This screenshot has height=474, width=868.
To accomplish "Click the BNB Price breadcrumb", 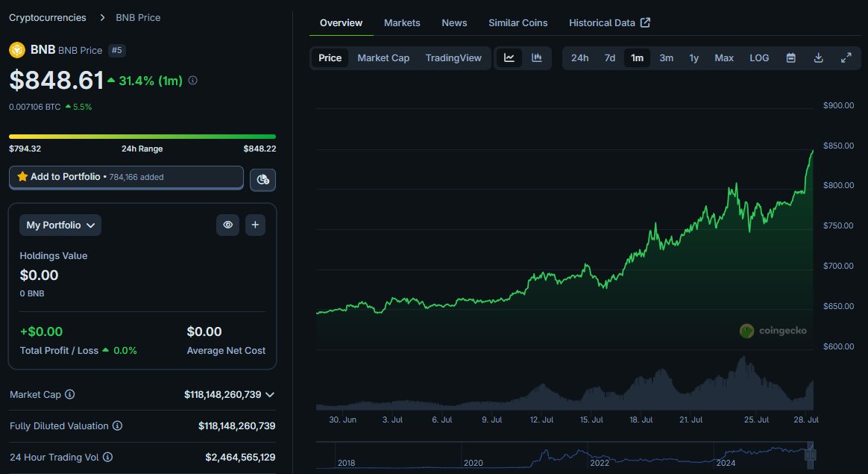I will pos(138,18).
